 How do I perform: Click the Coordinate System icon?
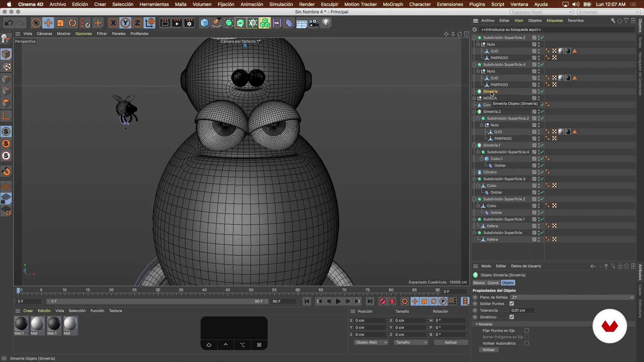150,23
